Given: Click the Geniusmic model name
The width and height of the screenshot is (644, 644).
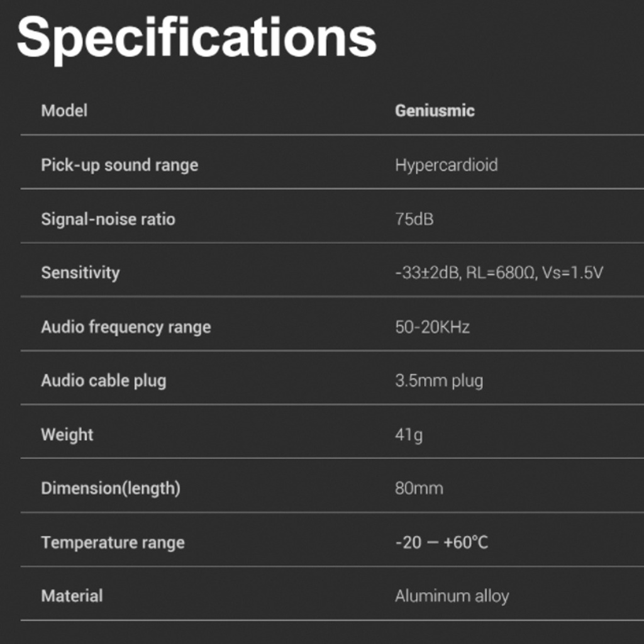Looking at the screenshot, I should click(435, 111).
